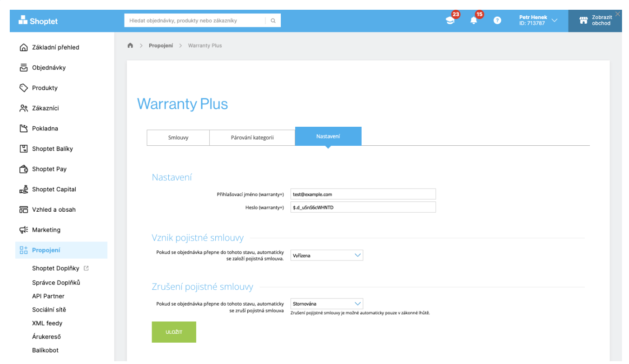
Task: Switch to the Párování kategorií tab
Action: click(x=252, y=137)
